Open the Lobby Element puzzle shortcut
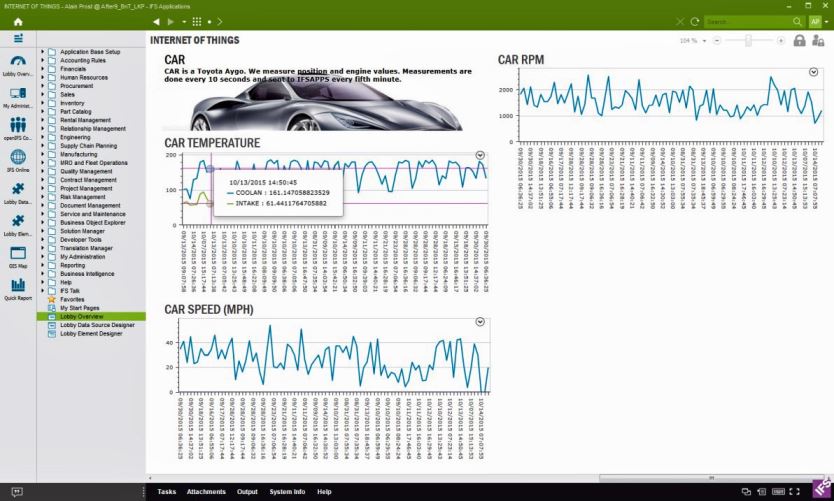Viewport: 834px width, 501px height. tap(18, 225)
